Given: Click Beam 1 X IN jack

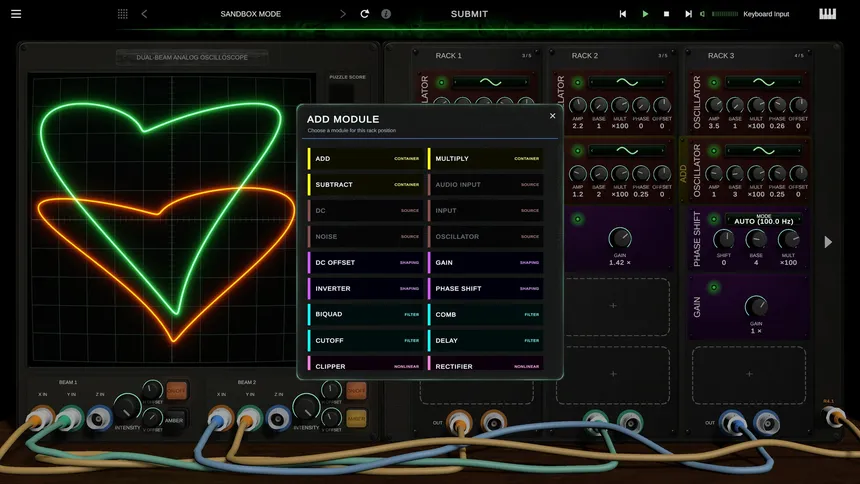Looking at the screenshot, I should click(x=42, y=418).
